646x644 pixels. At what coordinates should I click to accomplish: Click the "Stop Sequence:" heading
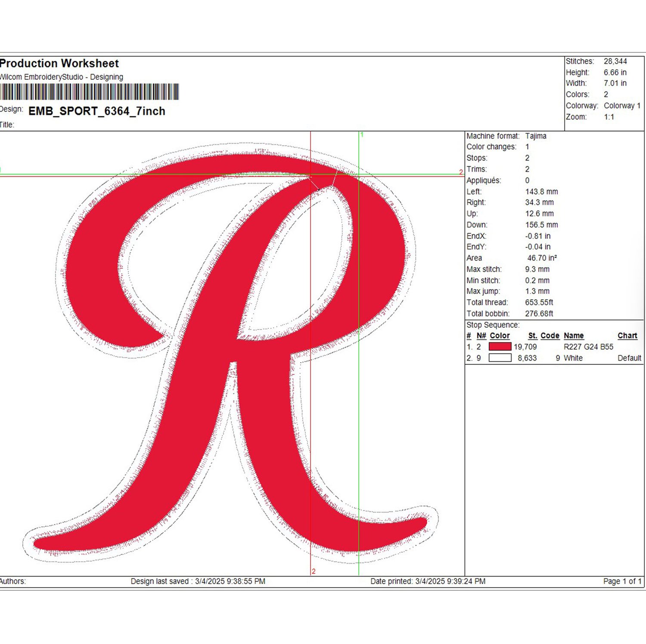point(493,324)
